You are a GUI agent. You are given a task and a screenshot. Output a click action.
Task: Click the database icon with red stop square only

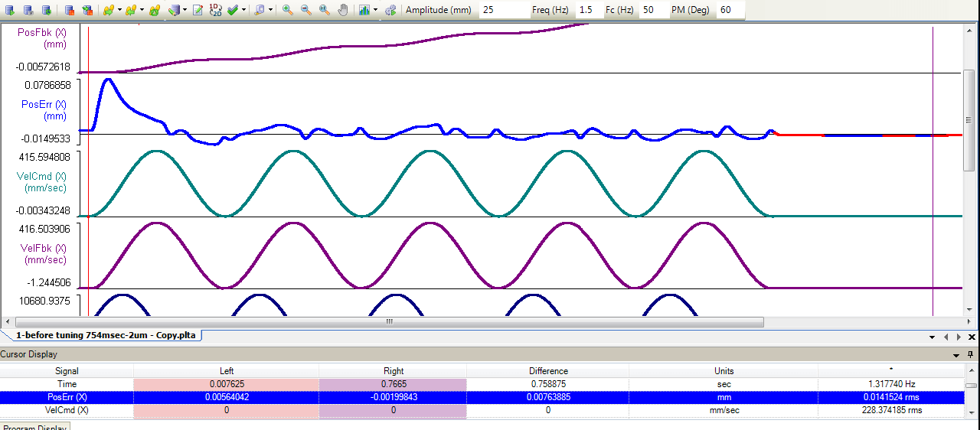[69, 10]
